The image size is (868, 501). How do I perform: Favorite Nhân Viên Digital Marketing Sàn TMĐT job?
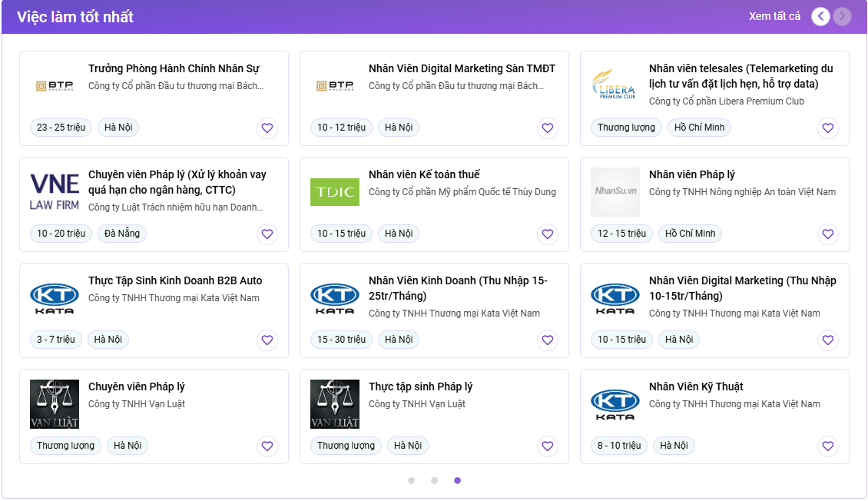click(548, 128)
